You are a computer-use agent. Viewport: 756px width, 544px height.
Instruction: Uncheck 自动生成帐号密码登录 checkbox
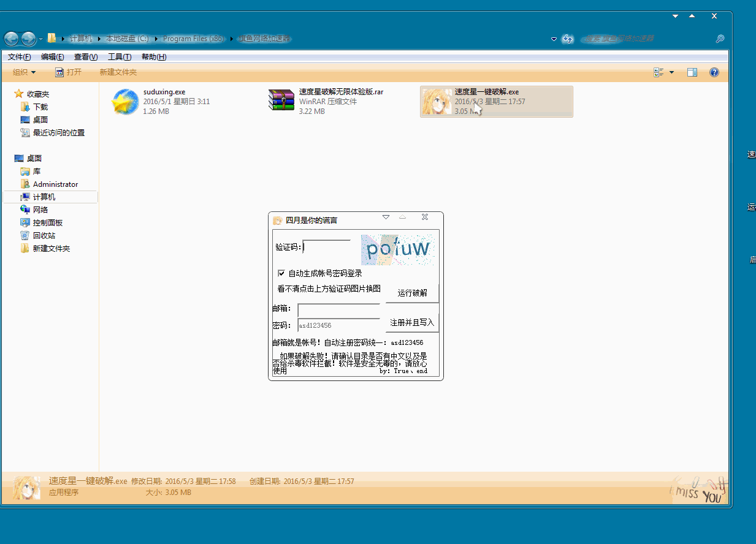point(281,273)
